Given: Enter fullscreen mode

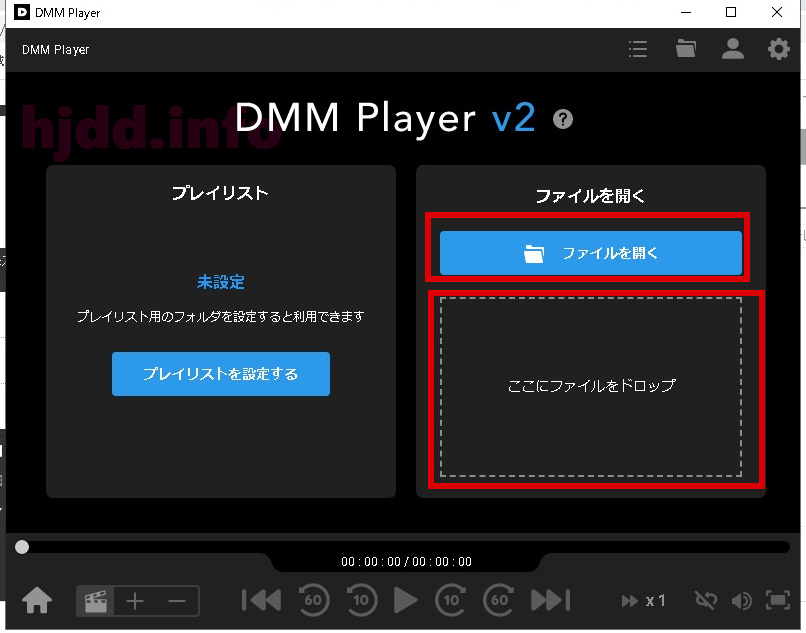Looking at the screenshot, I should click(x=778, y=601).
